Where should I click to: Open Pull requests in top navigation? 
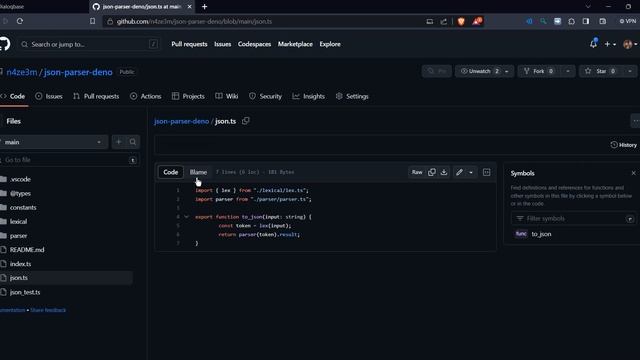coord(189,44)
